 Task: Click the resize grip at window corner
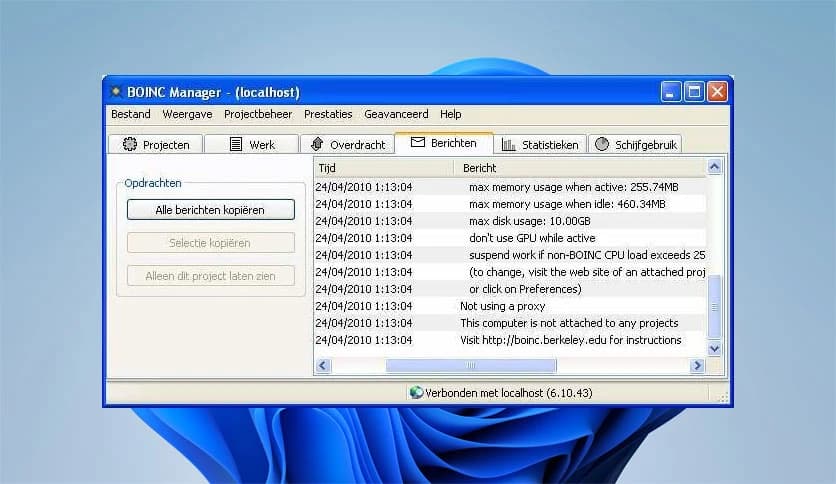tap(723, 398)
